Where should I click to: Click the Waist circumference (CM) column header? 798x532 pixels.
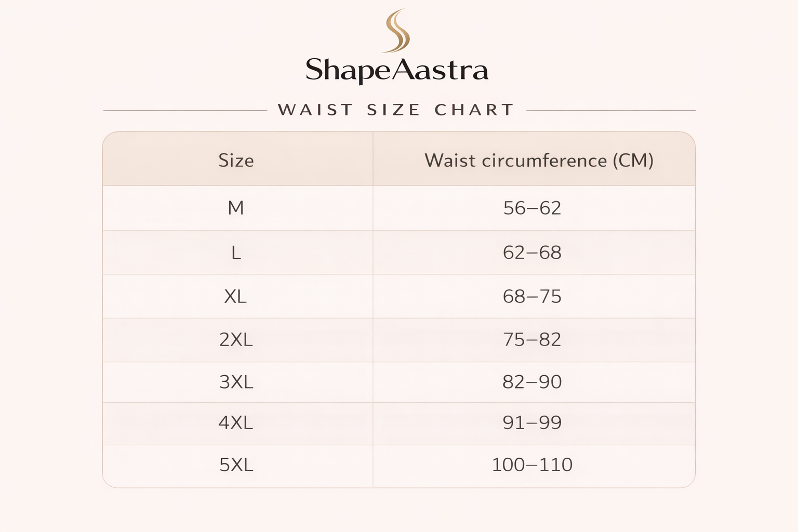pyautogui.click(x=539, y=161)
